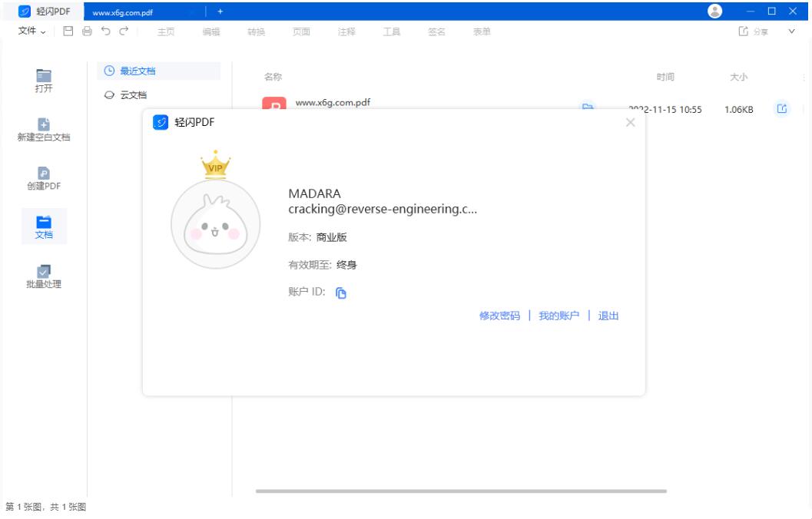The width and height of the screenshot is (812, 519).
Task: Close the 轻闪PDF account dialog
Action: [x=630, y=123]
